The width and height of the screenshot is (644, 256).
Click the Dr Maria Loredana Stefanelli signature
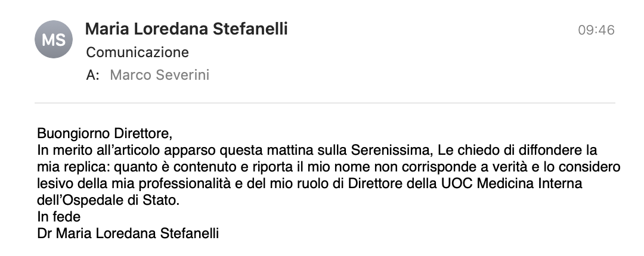[128, 233]
